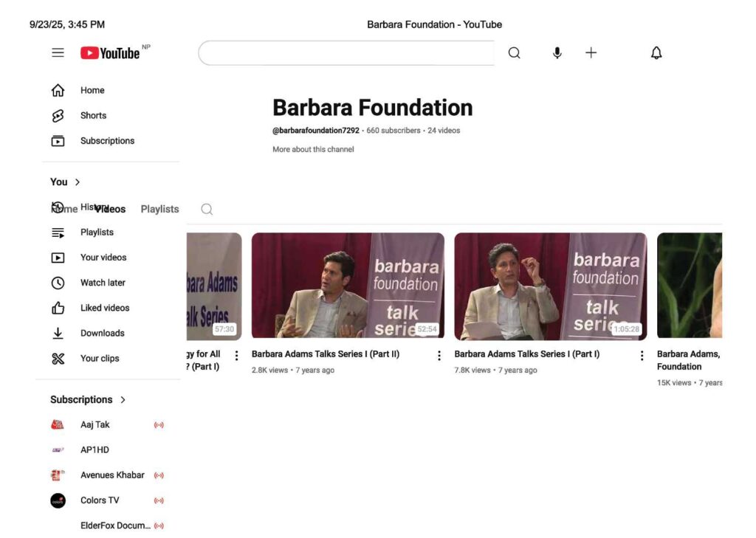Open options menu for Talks Series I (Part I)
The image size is (756, 538).
[x=642, y=356]
